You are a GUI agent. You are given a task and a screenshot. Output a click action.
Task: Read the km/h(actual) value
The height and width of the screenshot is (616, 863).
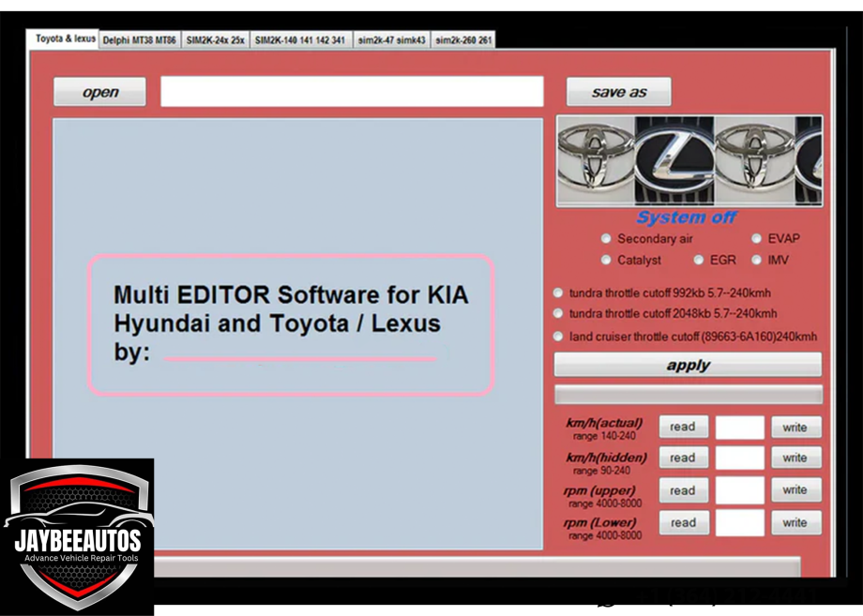click(683, 427)
